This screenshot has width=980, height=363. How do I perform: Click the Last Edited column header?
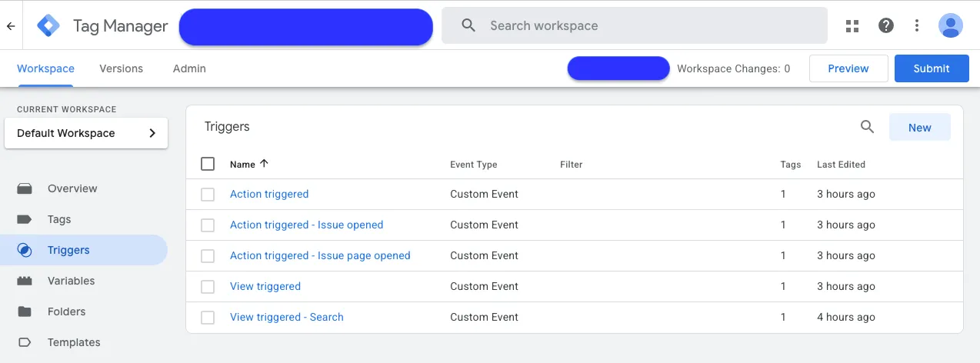[841, 165]
